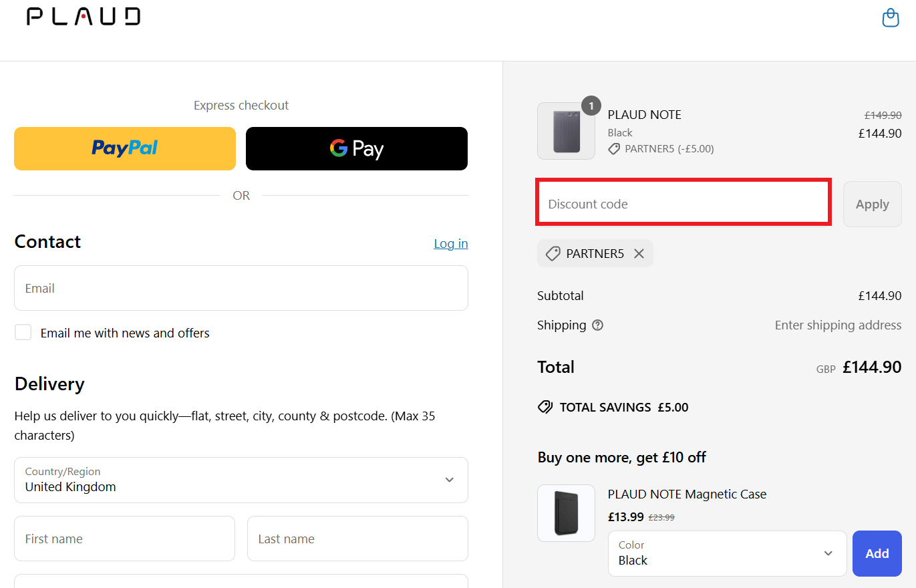The image size is (916, 588).
Task: Click the Total amount £144.90
Action: click(x=872, y=367)
